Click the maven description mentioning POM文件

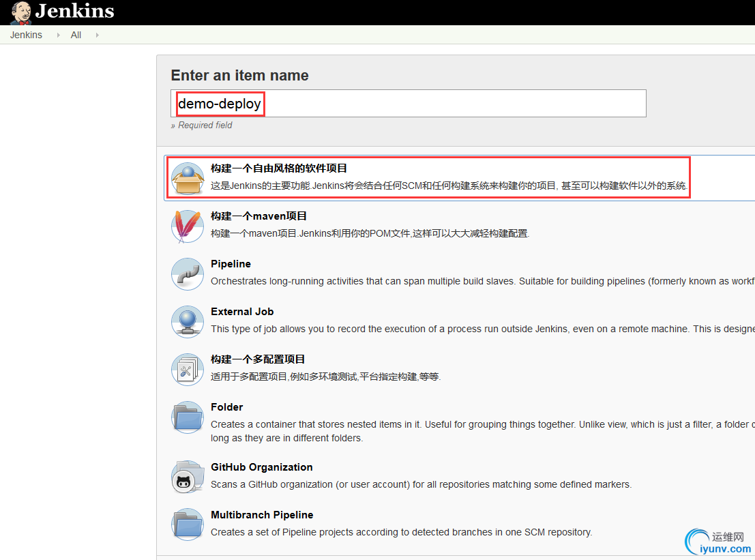click(370, 233)
